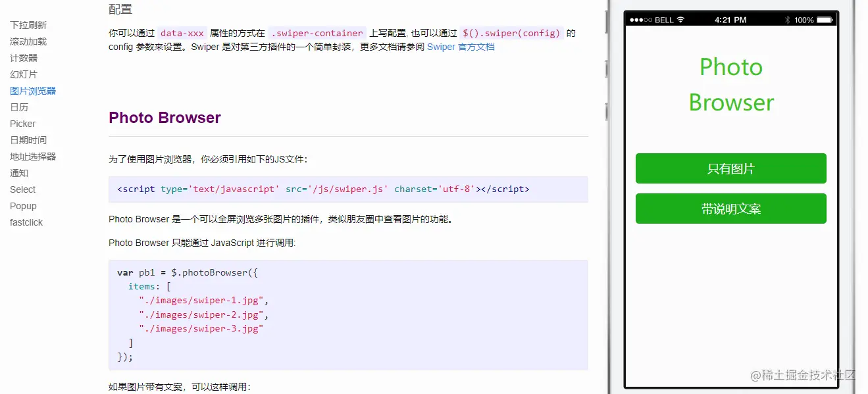Open the 下拉刷新 sidebar item

[x=28, y=25]
